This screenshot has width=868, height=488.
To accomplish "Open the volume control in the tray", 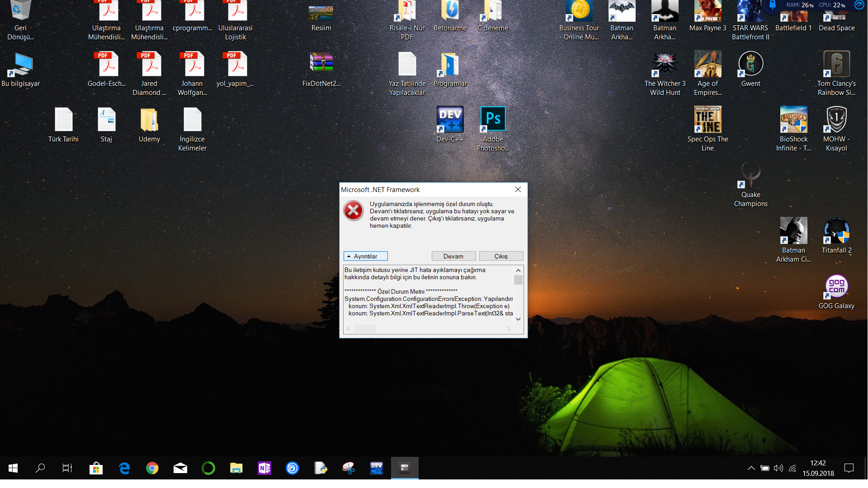I will click(778, 468).
